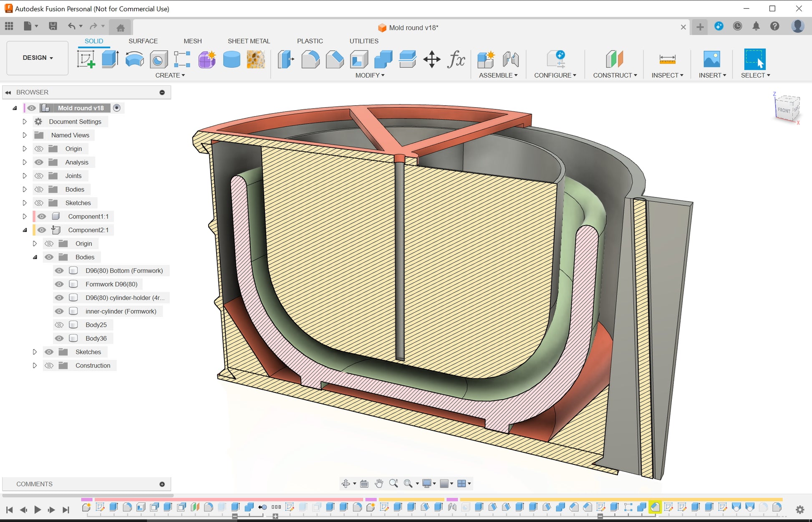Select the Pan hand tool
This screenshot has height=522, width=812.
[x=378, y=484]
